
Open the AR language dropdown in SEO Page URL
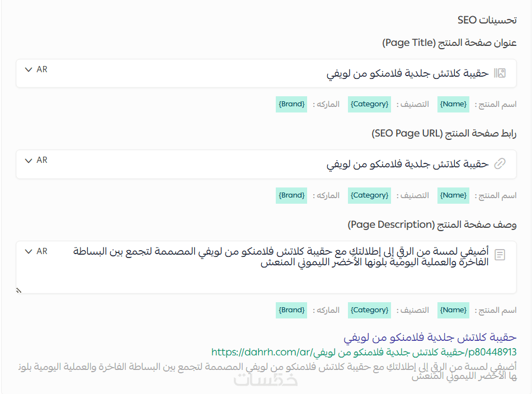pyautogui.click(x=36, y=160)
